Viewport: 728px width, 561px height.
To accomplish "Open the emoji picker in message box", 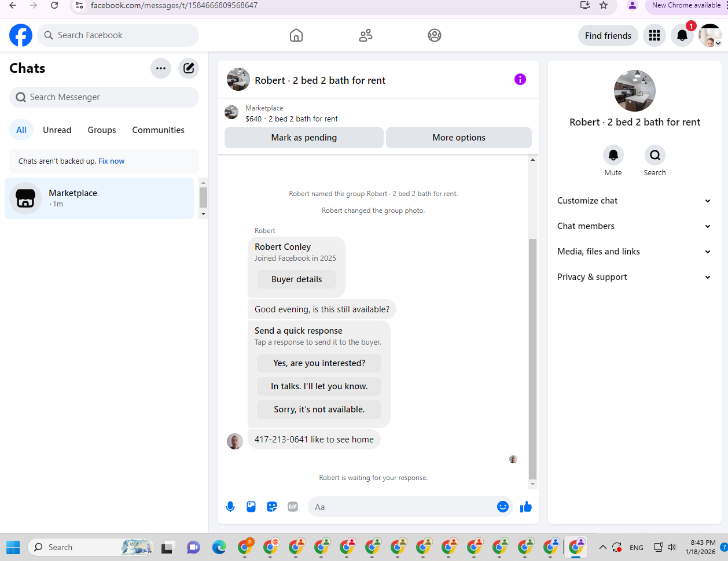I will 503,507.
